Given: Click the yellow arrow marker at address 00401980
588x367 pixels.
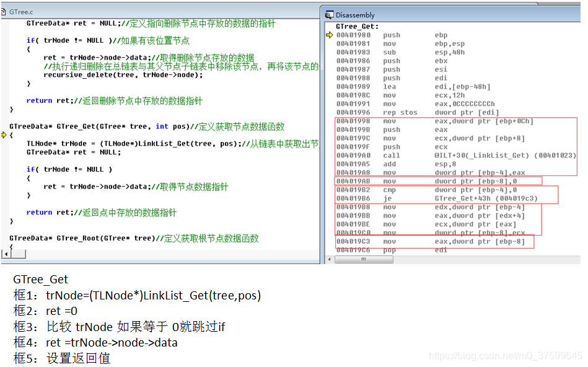Looking at the screenshot, I should [329, 35].
